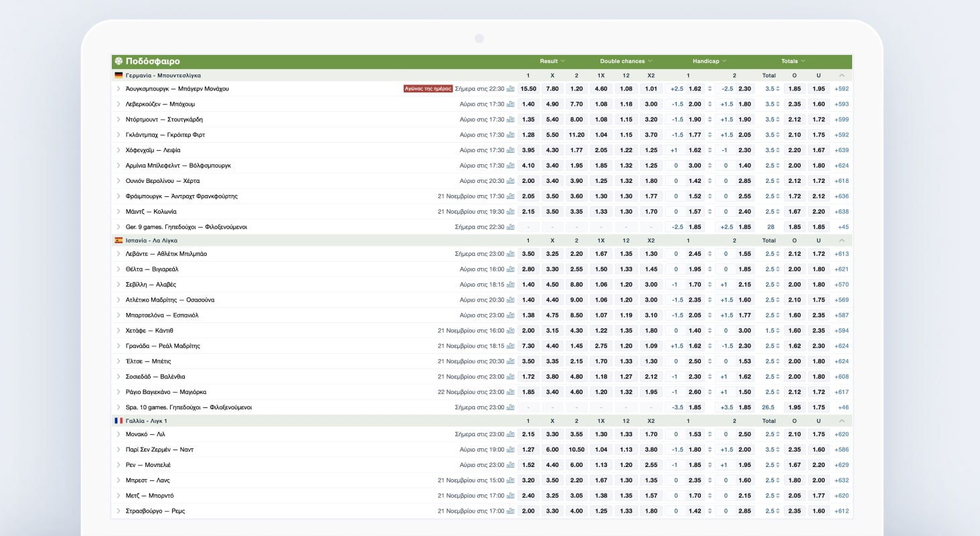Adjust total goals stepper for Χετάφε — Κάντιθ

click(x=778, y=330)
